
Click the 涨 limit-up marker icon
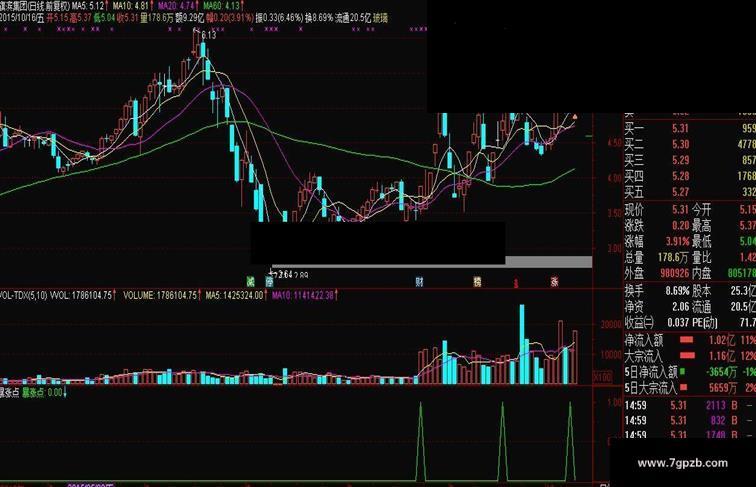[554, 282]
